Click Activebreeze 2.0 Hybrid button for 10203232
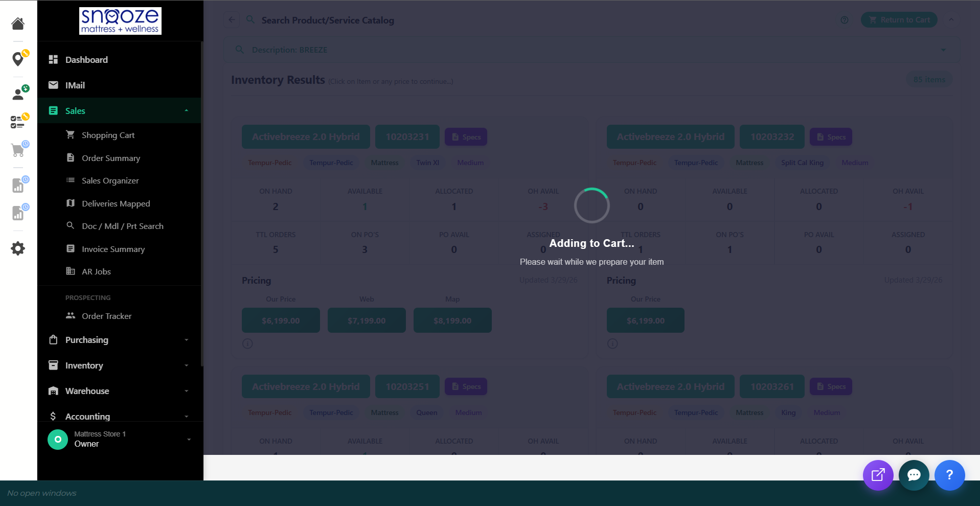The width and height of the screenshot is (980, 506). click(x=671, y=136)
